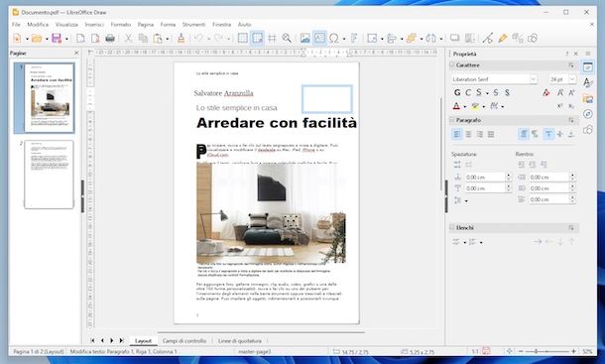Insert an image using the picture icon
605x364 pixels.
pyautogui.click(x=305, y=39)
